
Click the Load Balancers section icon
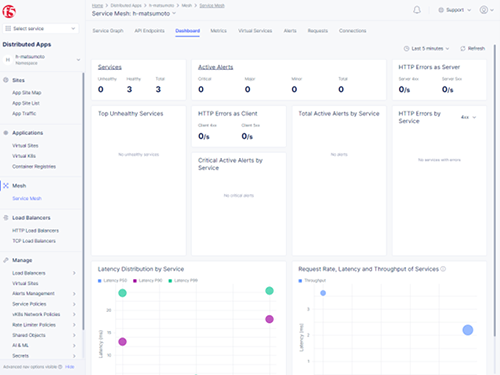click(6, 218)
